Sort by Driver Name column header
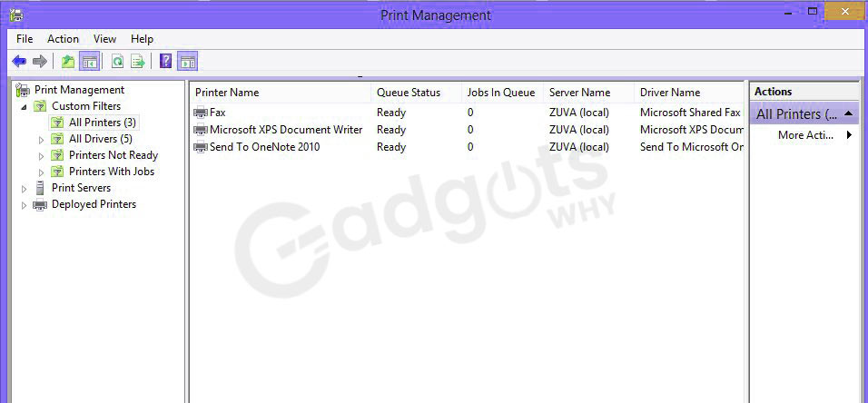Viewport: 868px width, 403px height. click(x=690, y=93)
